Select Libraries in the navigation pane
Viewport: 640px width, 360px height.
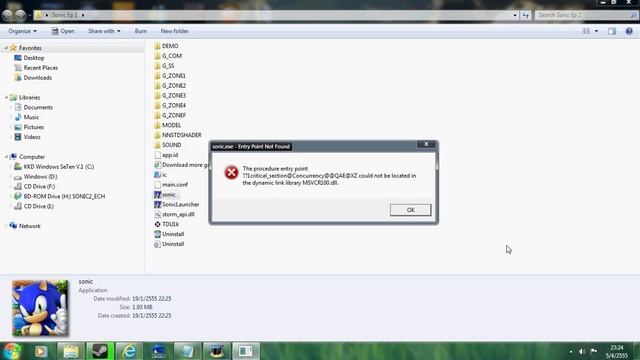tap(29, 97)
